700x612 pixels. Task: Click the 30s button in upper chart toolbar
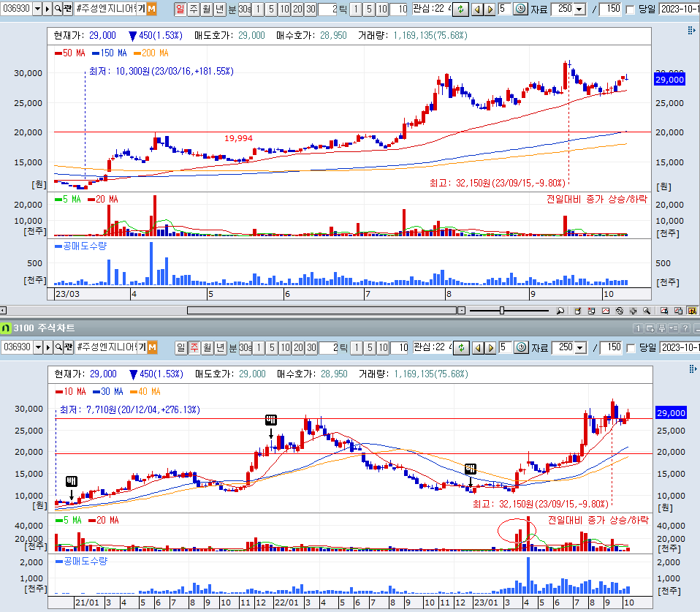[x=245, y=9]
